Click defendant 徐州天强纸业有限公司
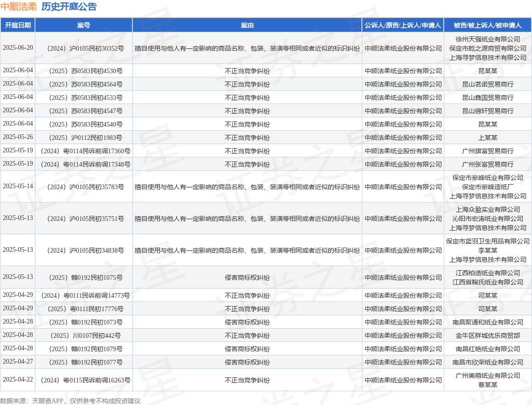Screen dimensions: 532x405 (487, 40)
